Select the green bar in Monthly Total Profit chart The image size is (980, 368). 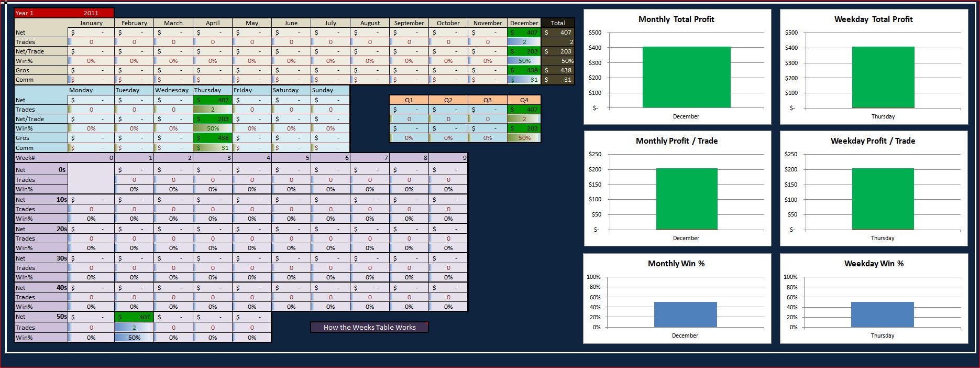(x=686, y=77)
